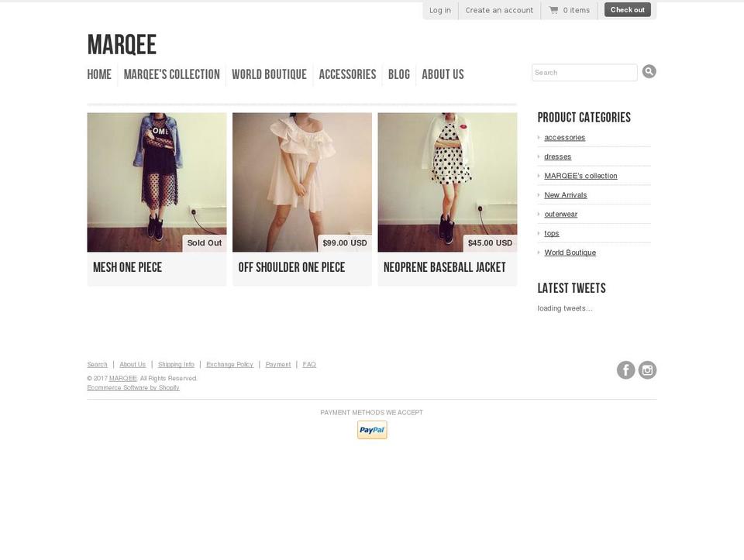Select the dresses category link
Viewport: 744px width, 560px height.
557,156
